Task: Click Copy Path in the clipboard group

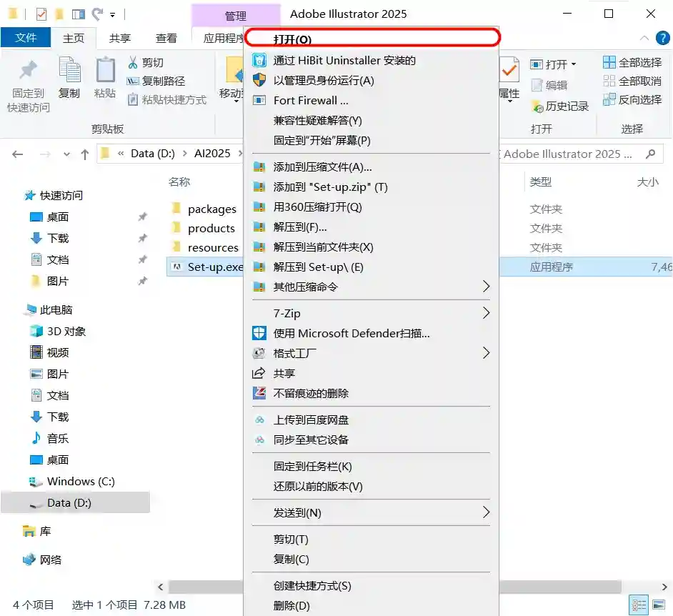Action: coord(156,81)
